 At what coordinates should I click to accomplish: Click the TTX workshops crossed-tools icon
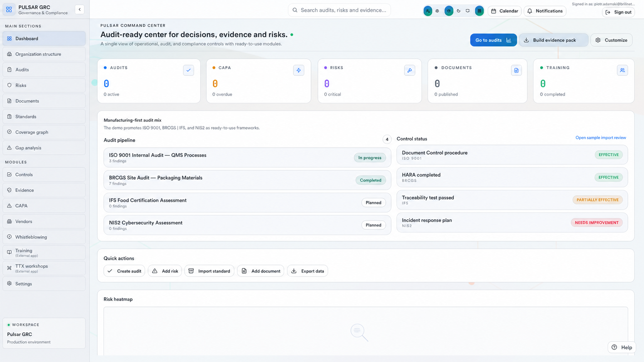click(9, 268)
